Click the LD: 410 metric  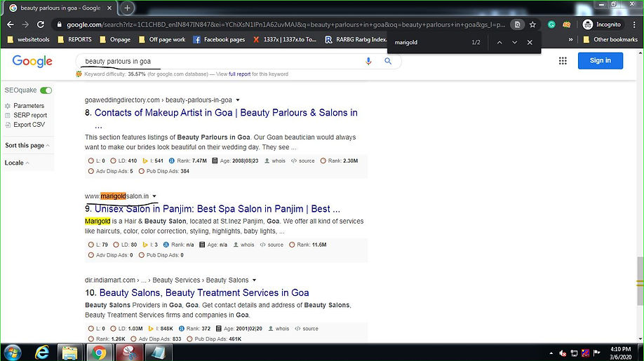coord(123,161)
